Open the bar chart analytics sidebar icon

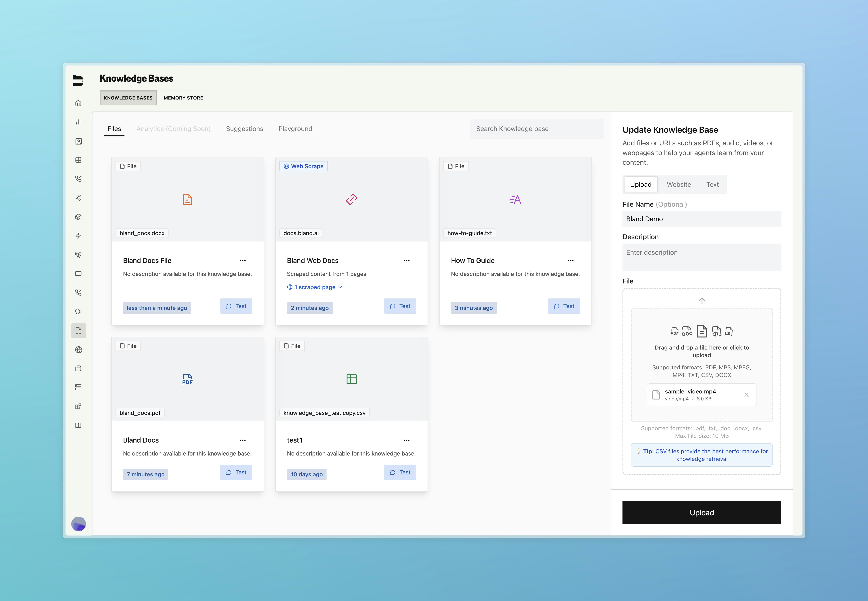78,122
